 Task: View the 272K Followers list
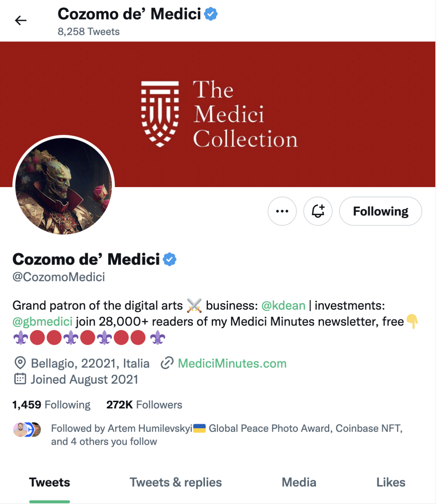coord(144,405)
